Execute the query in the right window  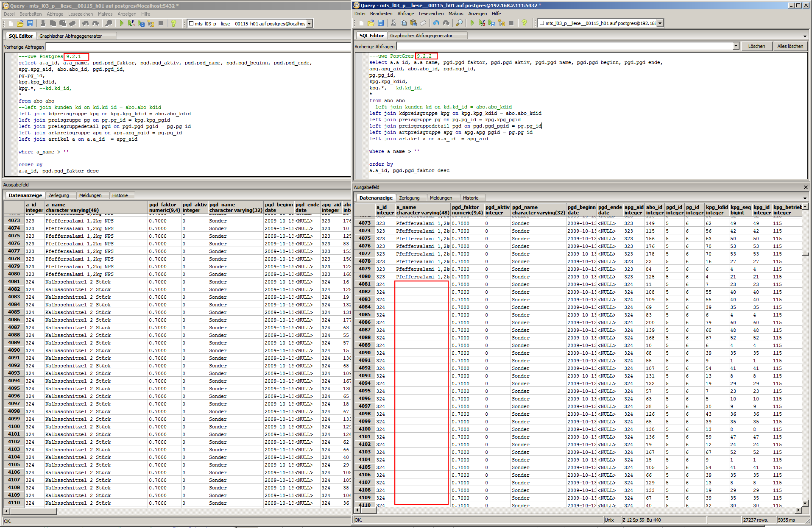click(x=472, y=23)
